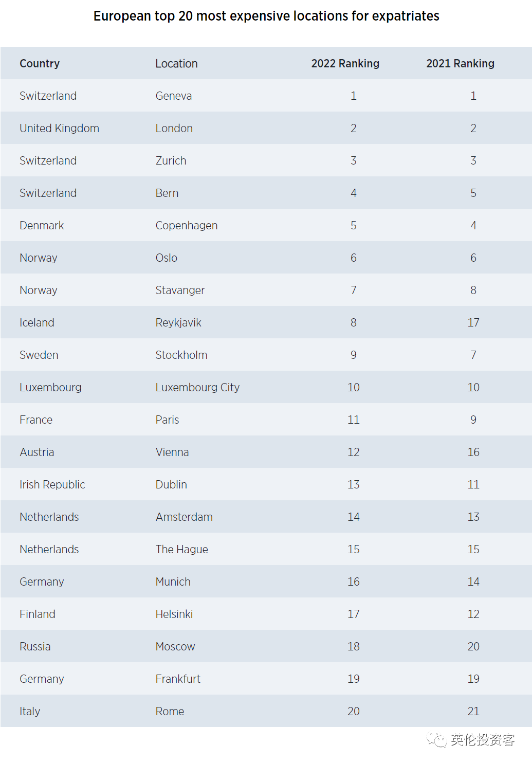Click Reykjavik's 2021 ranking value 17
532x763 pixels.
coord(473,323)
